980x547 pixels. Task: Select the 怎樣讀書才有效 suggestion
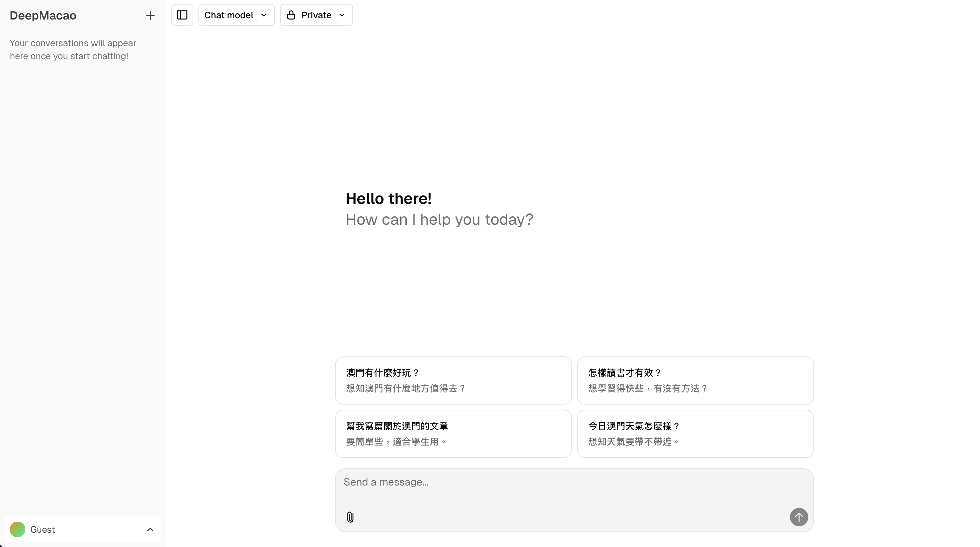pyautogui.click(x=695, y=380)
